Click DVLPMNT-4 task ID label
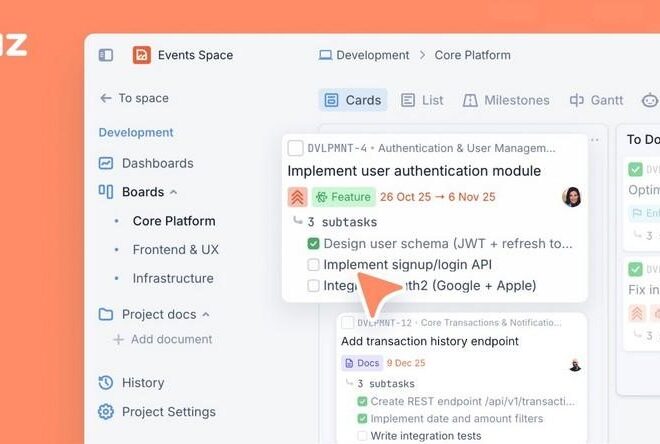The width and height of the screenshot is (660, 444). [337, 148]
